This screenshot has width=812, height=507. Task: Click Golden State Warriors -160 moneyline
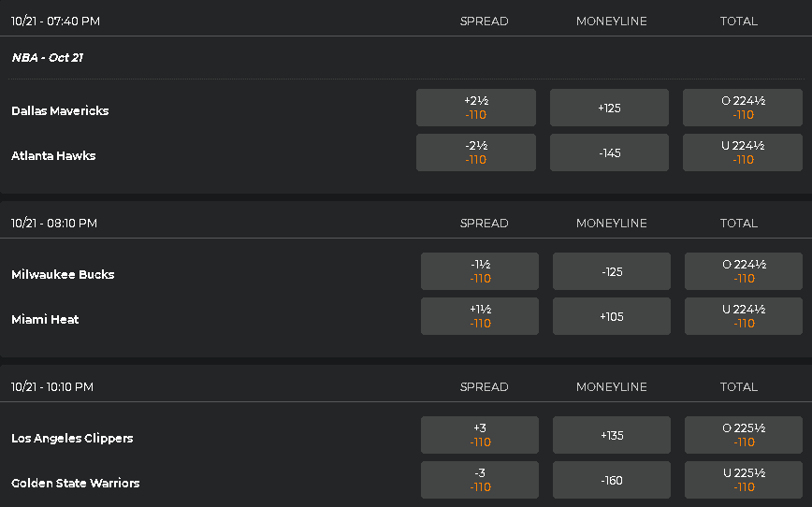coord(612,480)
